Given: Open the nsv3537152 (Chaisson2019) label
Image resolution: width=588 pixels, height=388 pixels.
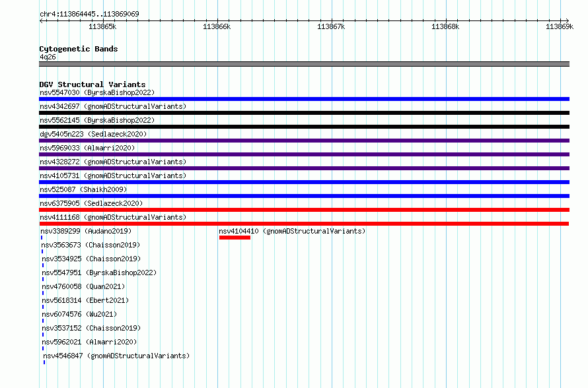Looking at the screenshot, I should tap(91, 328).
